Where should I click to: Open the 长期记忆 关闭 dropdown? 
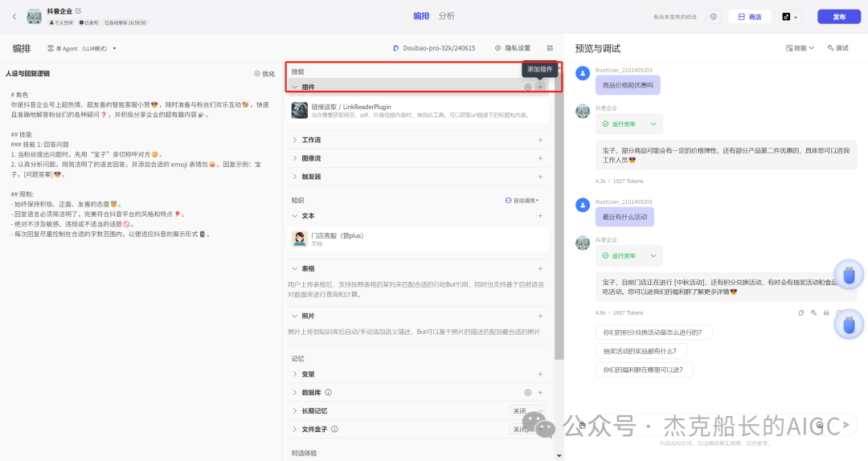point(527,410)
